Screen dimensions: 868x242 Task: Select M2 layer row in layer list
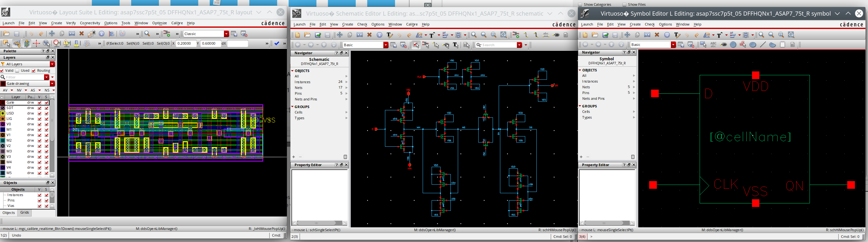pos(25,140)
